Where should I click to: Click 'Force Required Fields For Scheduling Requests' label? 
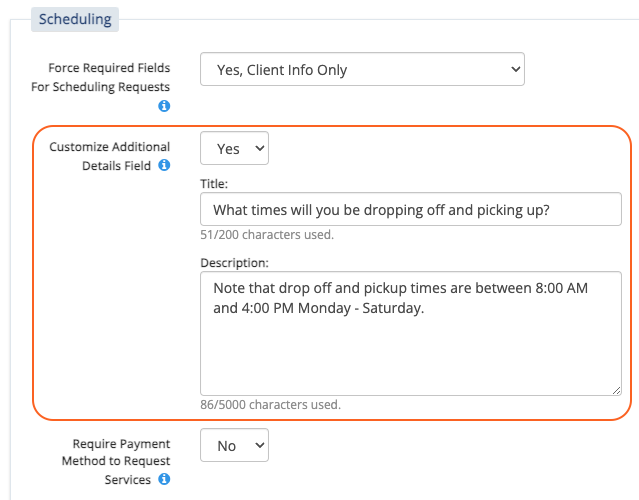coord(101,77)
